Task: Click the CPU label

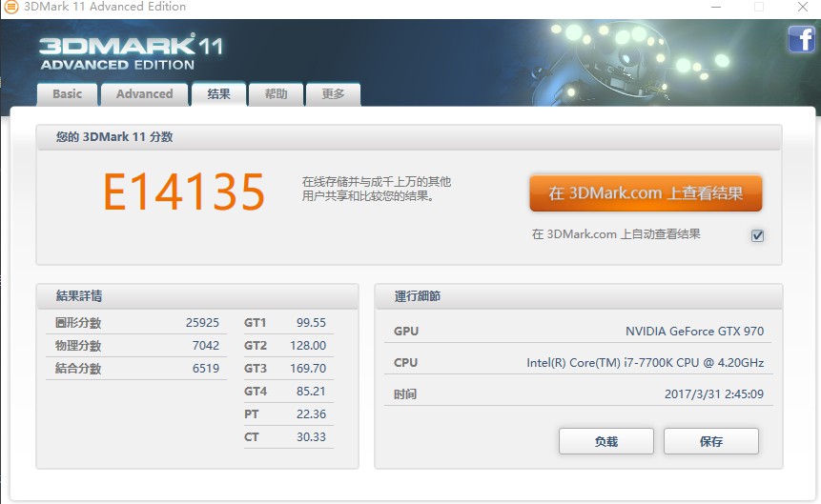Action: coord(406,363)
